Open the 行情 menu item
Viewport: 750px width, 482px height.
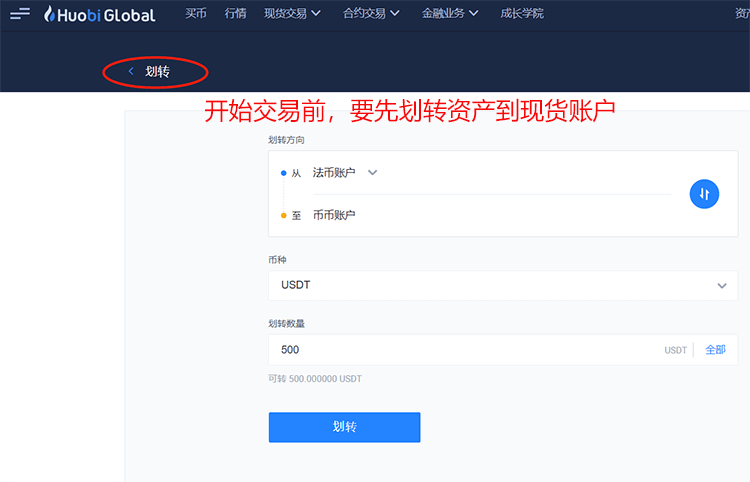(235, 13)
